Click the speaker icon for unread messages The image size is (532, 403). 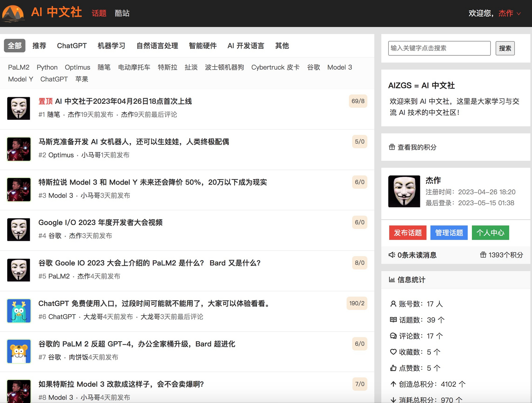coord(392,255)
